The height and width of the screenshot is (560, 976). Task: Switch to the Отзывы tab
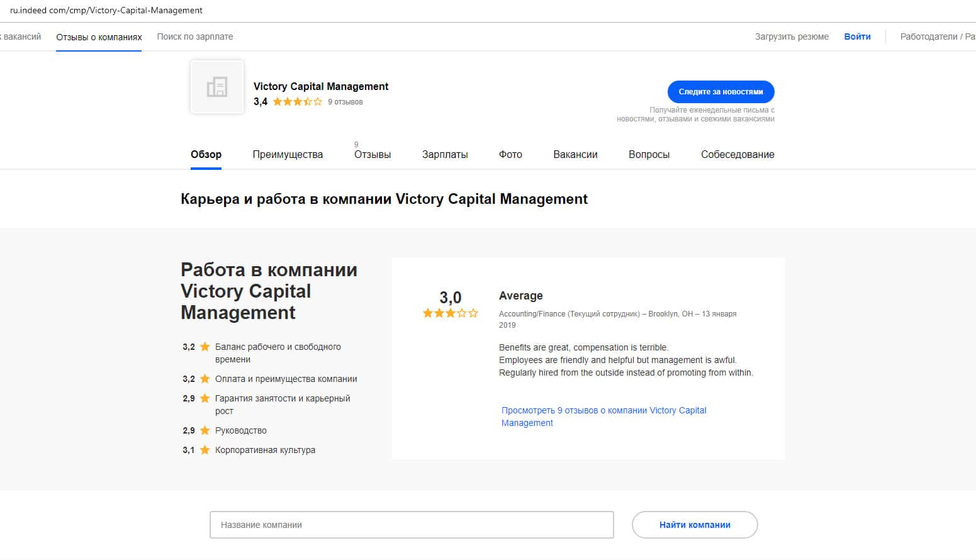coord(372,155)
